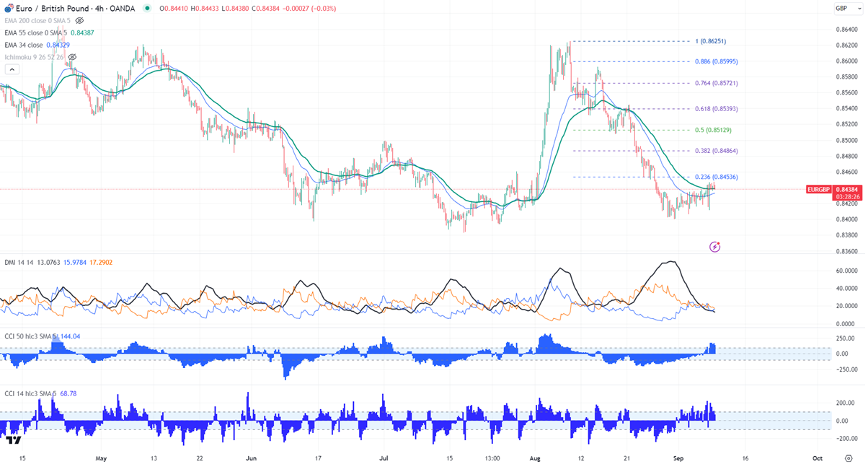Show the hidden Ichimoku indicator
Screen dimensions: 868x464
tap(72, 56)
